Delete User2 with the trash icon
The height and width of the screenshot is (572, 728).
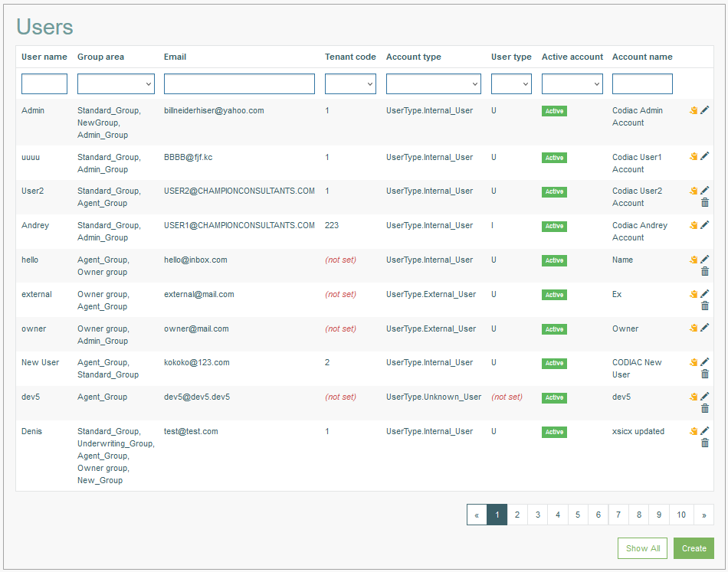point(705,202)
